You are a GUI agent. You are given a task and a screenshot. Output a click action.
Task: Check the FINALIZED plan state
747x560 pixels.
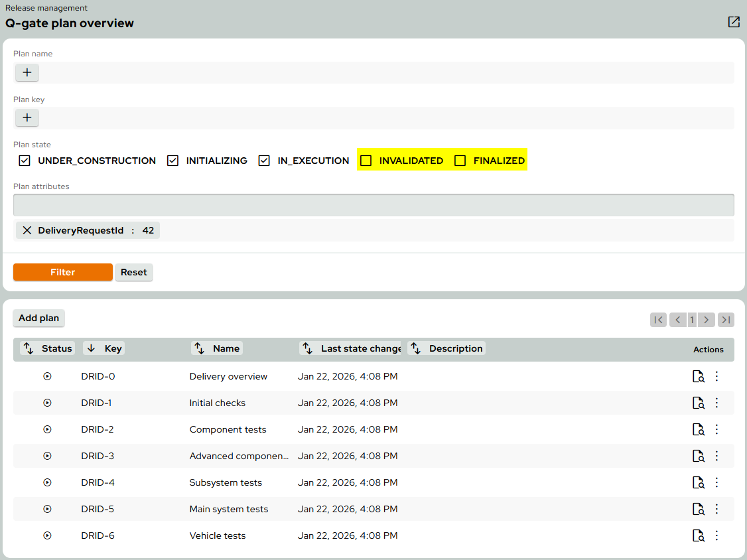click(x=460, y=161)
